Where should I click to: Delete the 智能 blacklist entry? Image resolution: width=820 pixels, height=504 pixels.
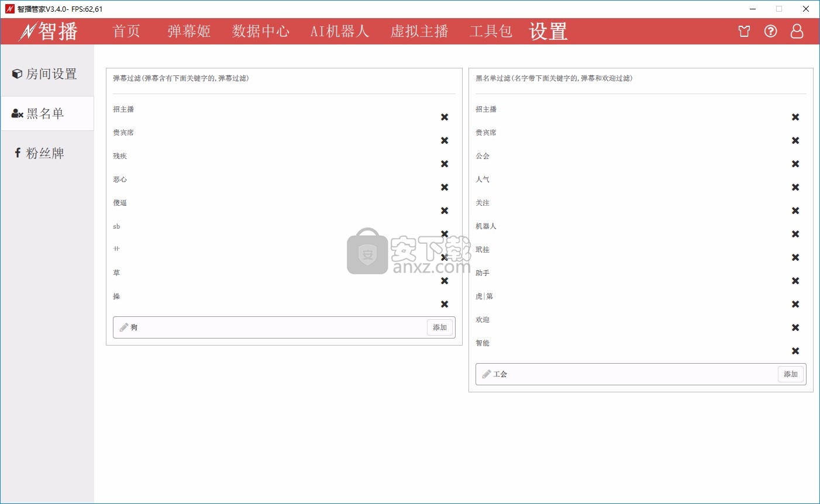click(795, 351)
